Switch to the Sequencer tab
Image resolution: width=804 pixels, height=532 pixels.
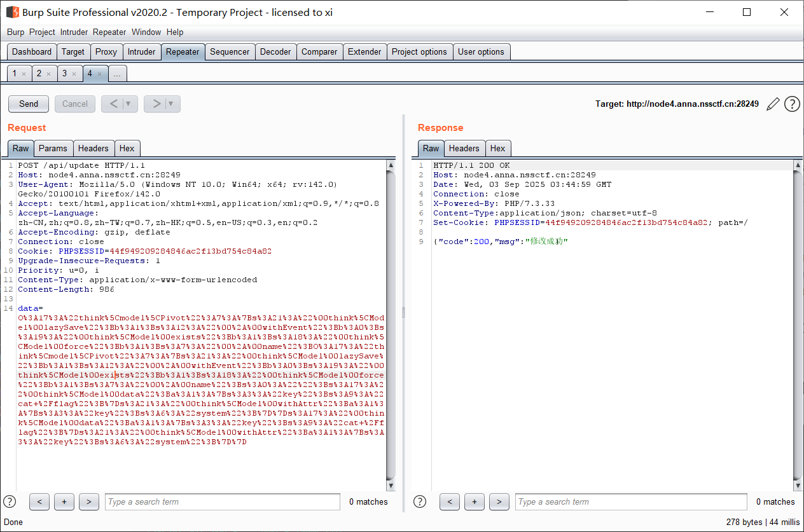coord(230,52)
